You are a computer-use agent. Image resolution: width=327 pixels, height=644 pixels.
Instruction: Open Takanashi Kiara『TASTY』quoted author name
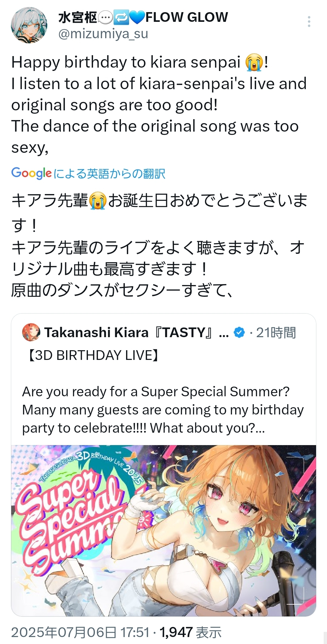(136, 332)
